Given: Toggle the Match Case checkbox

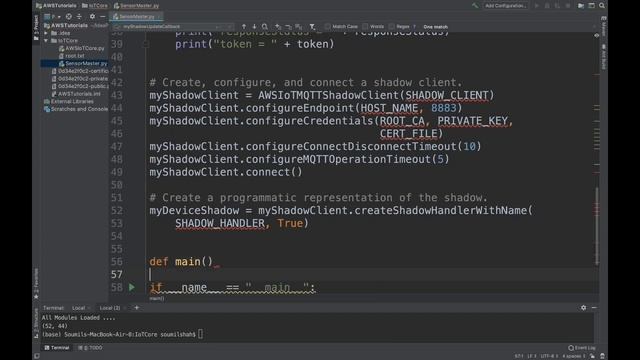Looking at the screenshot, I should (x=328, y=27).
